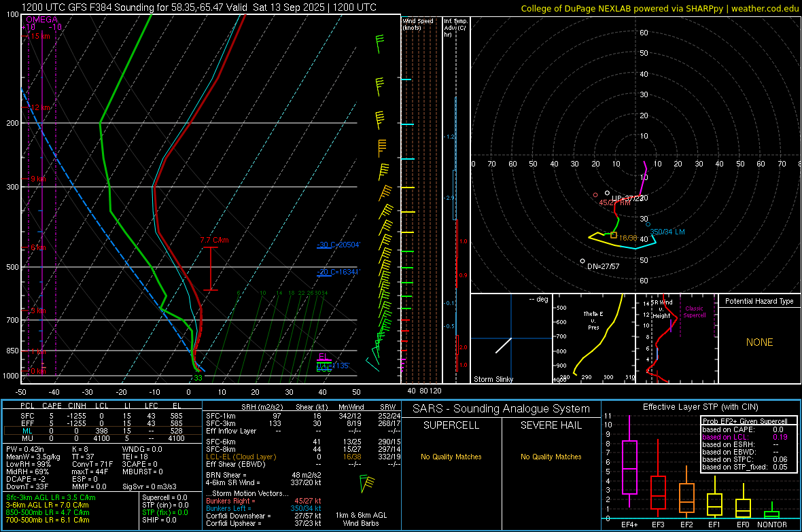
Task: Click the Theta-E v. Pres panel label
Action: (x=593, y=321)
